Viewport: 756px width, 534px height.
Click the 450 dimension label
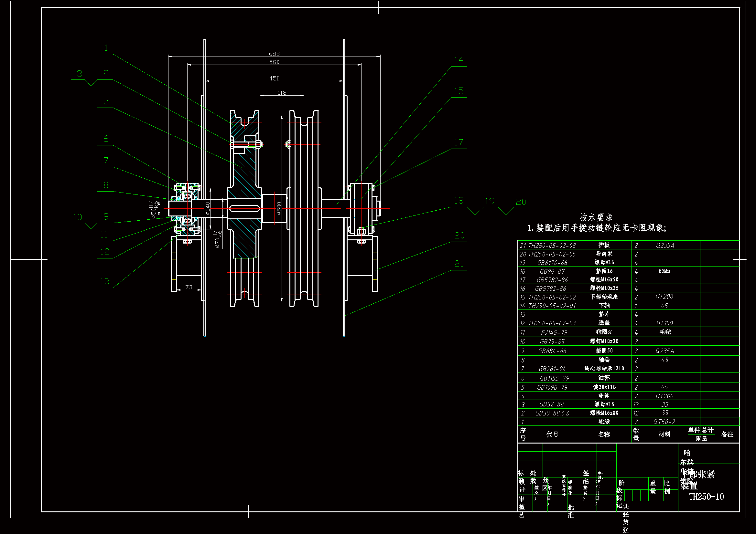click(274, 78)
